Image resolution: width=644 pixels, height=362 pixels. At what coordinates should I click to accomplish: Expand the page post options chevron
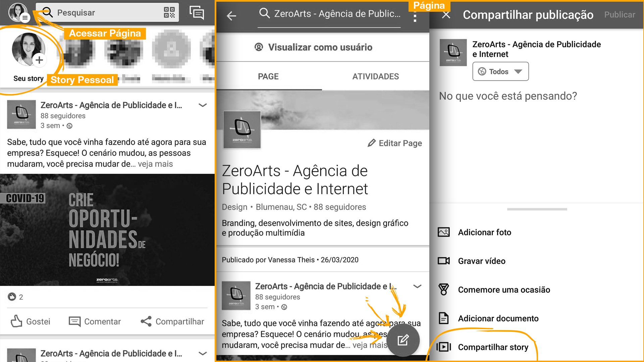[417, 286]
